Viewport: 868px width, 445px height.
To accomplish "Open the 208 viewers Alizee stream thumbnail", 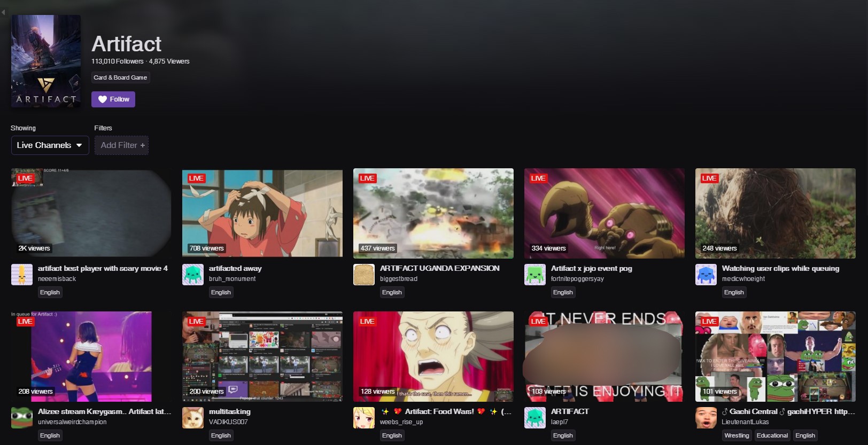I will click(x=91, y=356).
